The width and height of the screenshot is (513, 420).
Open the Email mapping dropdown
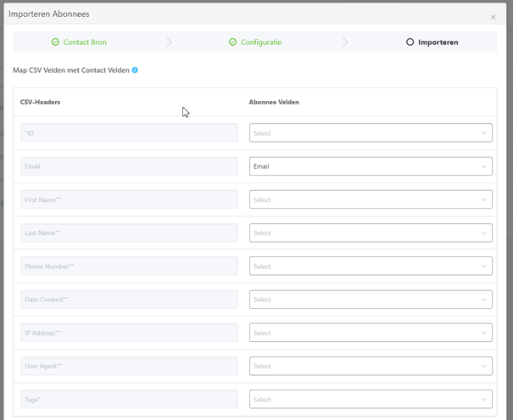point(371,166)
